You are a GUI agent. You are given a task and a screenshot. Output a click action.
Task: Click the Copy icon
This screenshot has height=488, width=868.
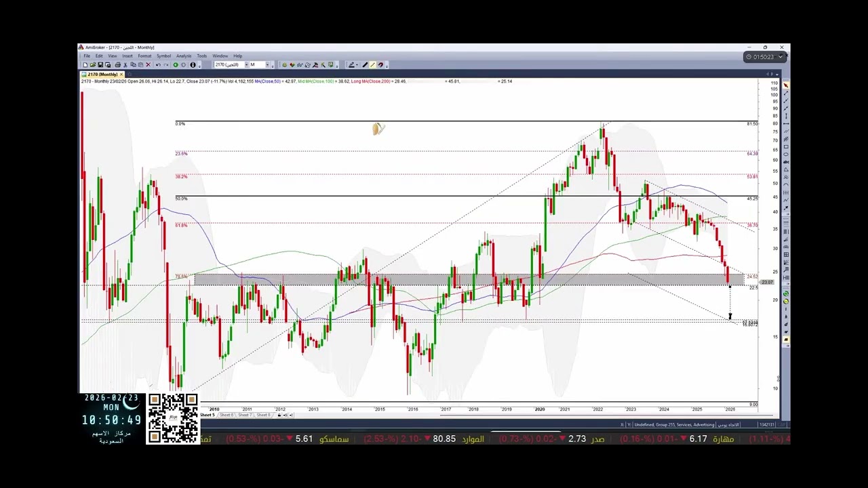133,64
